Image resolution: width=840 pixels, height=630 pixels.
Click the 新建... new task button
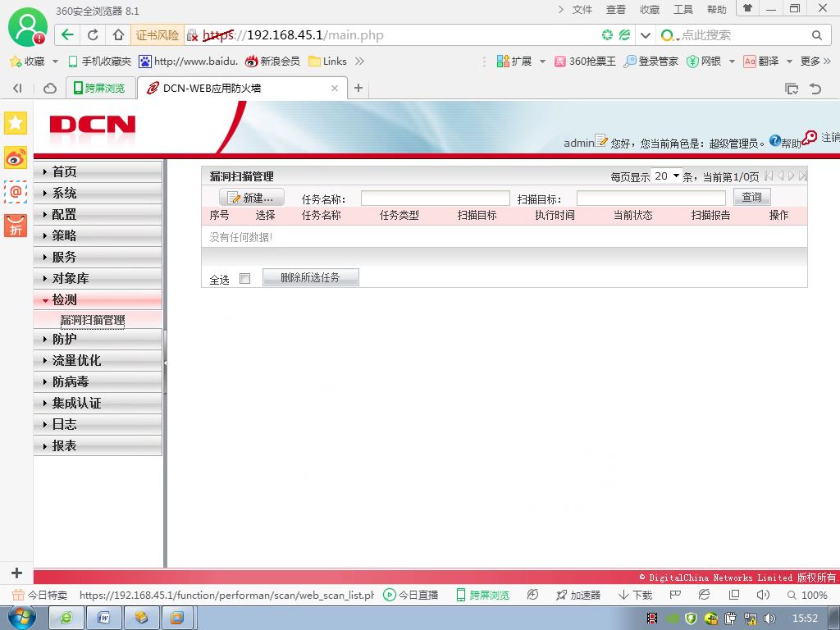tap(252, 198)
